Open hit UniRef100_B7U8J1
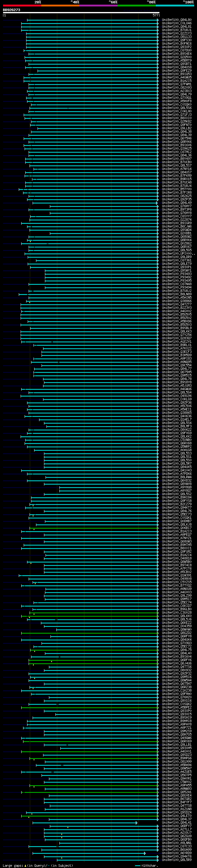This screenshot has width=197, height=868. pos(177,30)
